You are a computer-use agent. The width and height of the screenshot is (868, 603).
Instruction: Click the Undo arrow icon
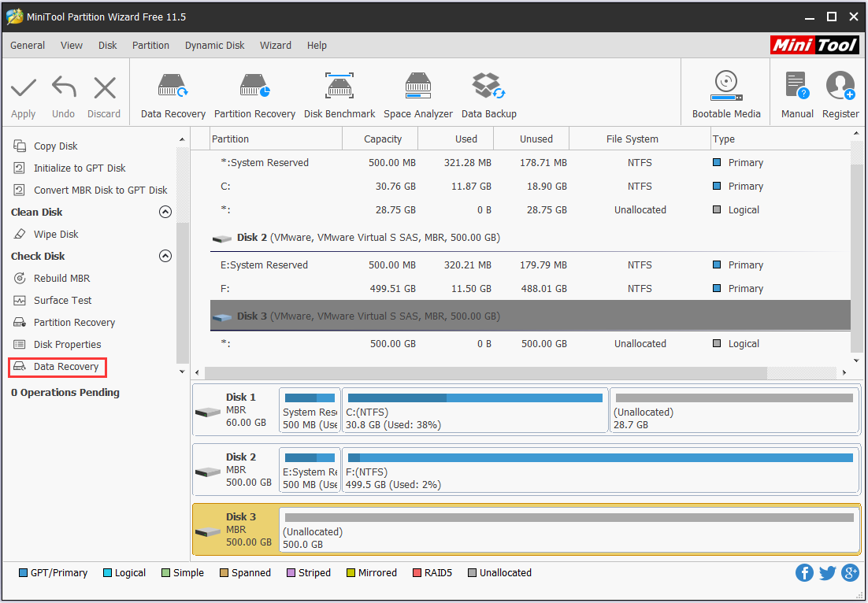(x=64, y=88)
